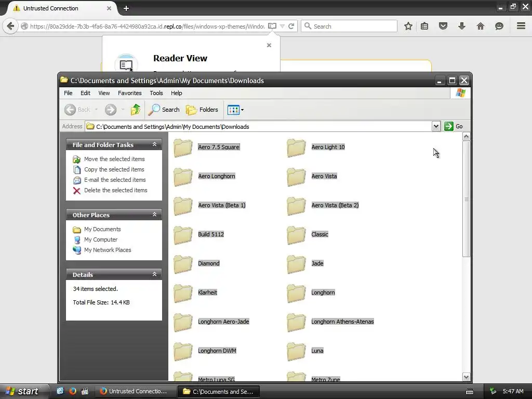Select the Aero Vista folder icon
Image resolution: width=532 pixels, height=399 pixels.
click(296, 177)
